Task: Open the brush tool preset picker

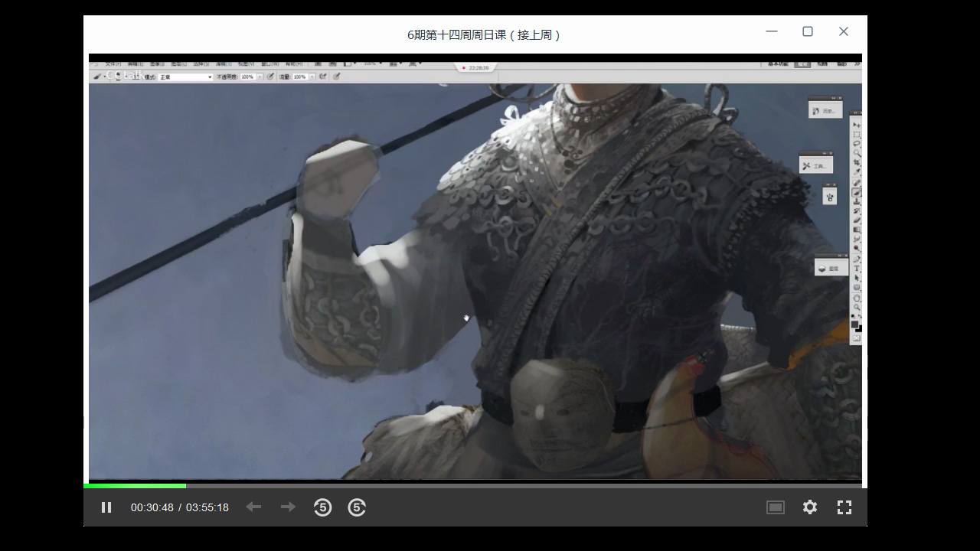Action: coord(99,77)
